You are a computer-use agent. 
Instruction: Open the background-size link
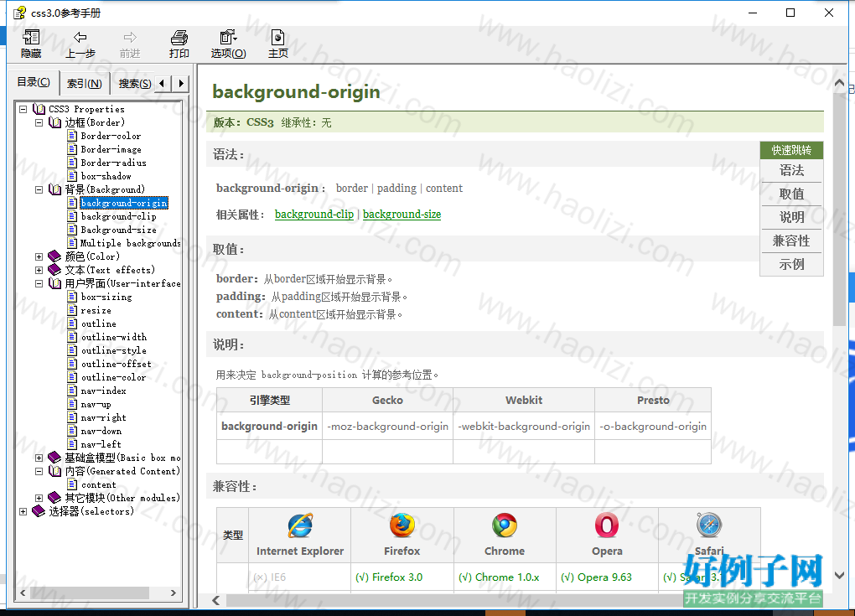pyautogui.click(x=402, y=215)
